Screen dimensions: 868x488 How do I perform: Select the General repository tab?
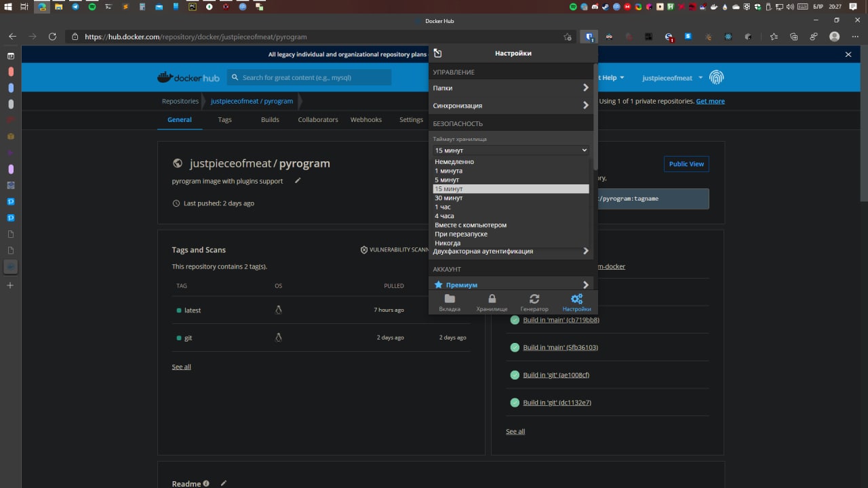180,119
